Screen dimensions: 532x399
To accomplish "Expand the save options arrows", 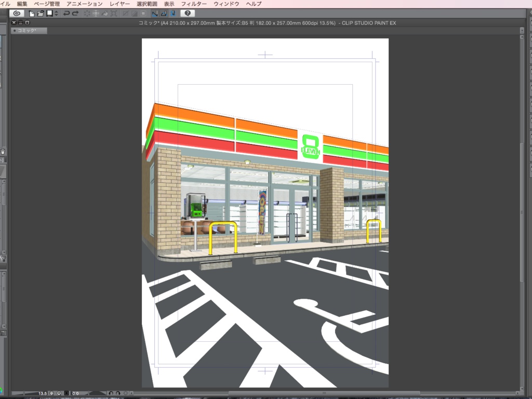I will coord(56,14).
